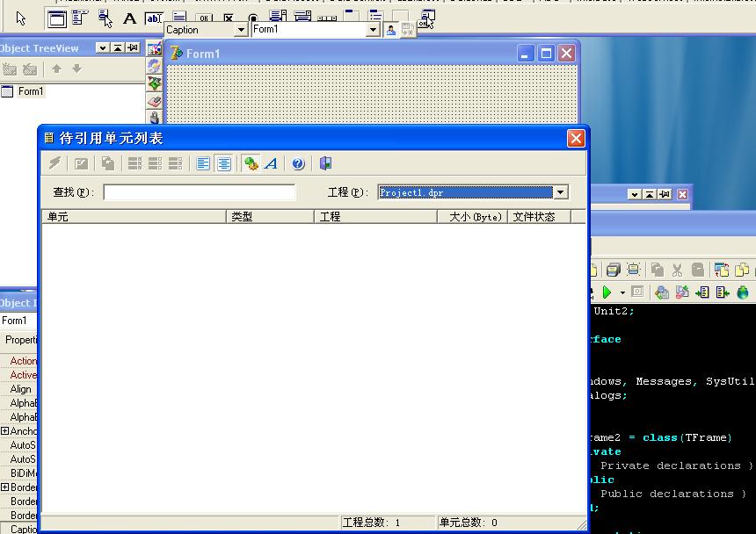
Task: Click the 单元 column header
Action: point(134,216)
